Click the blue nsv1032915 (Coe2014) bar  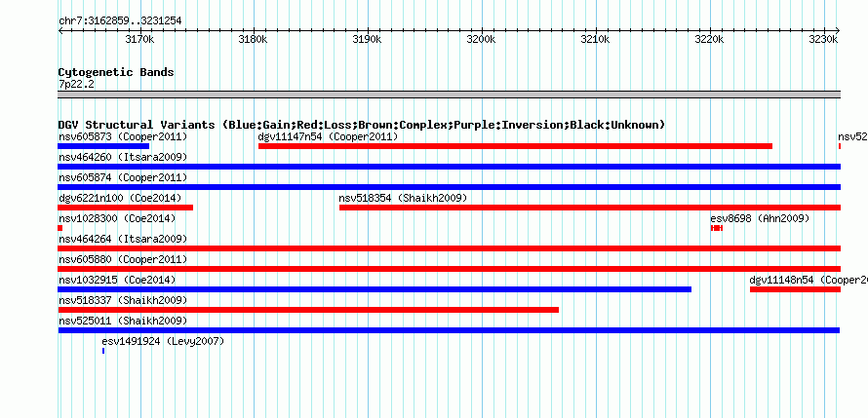375,289
